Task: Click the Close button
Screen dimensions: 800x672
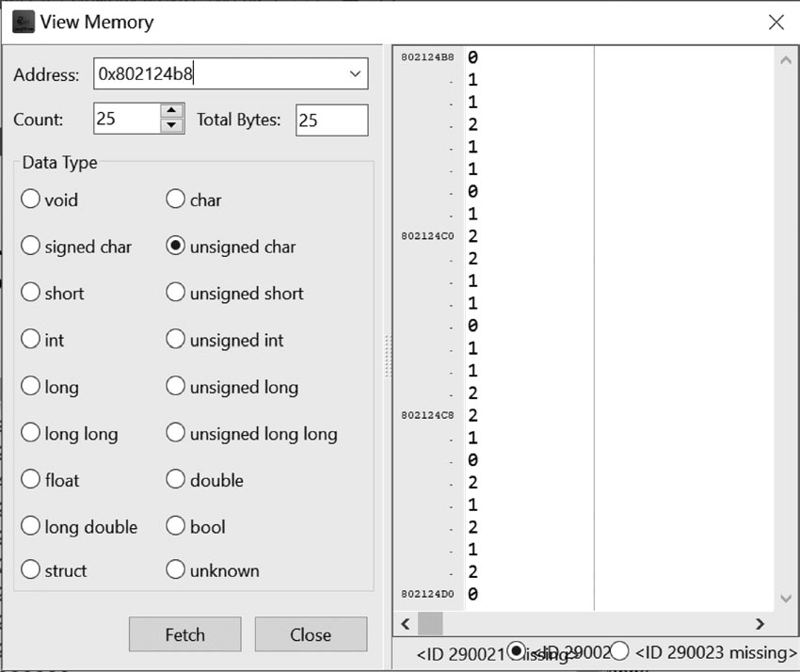Action: [x=311, y=634]
